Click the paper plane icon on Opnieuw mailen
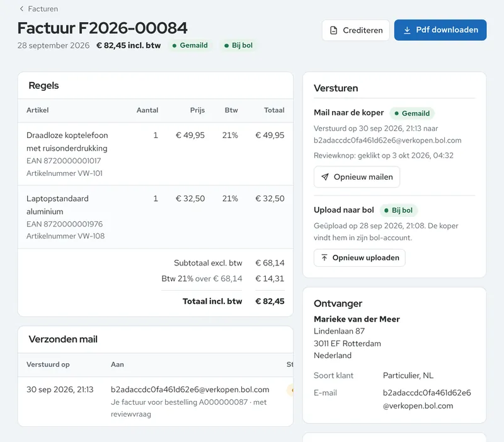 pos(325,177)
